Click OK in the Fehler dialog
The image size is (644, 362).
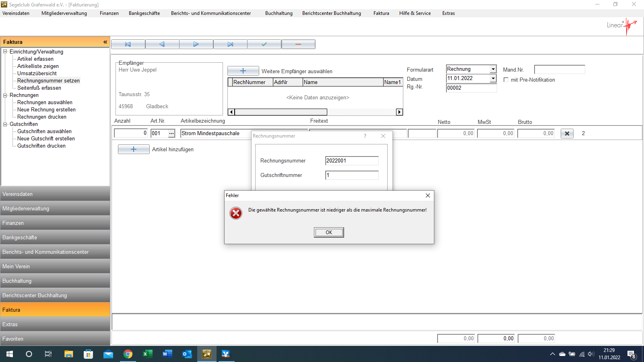click(329, 232)
